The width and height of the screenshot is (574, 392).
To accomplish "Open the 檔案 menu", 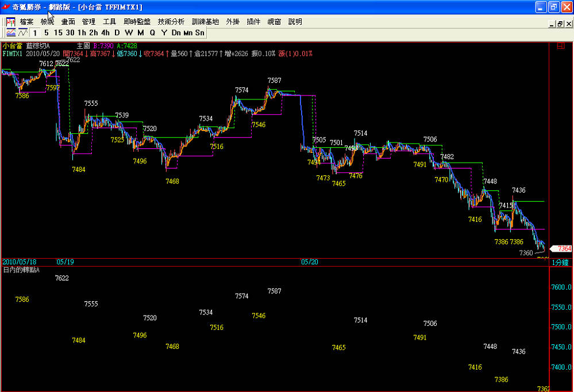I will 26,22.
